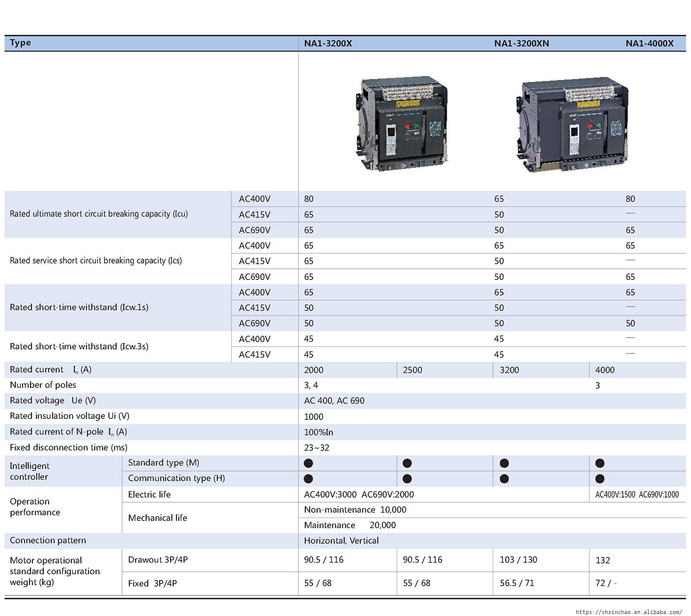Click the Connection pattern row label
The image size is (691, 616).
48,540
